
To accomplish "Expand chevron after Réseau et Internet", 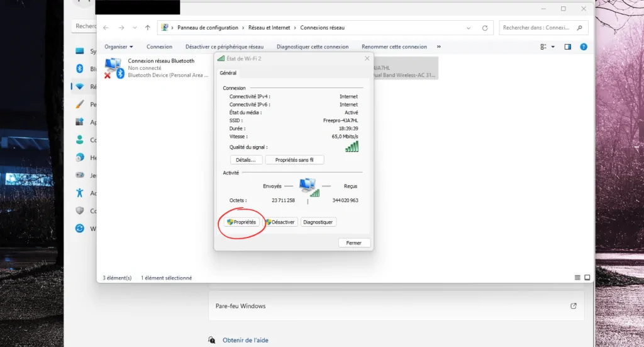I will click(x=295, y=28).
